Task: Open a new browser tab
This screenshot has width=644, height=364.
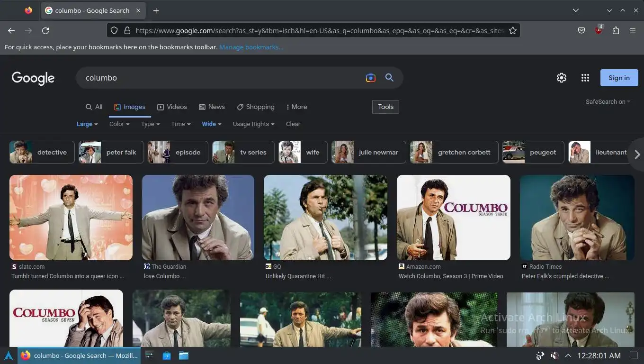Action: click(156, 10)
